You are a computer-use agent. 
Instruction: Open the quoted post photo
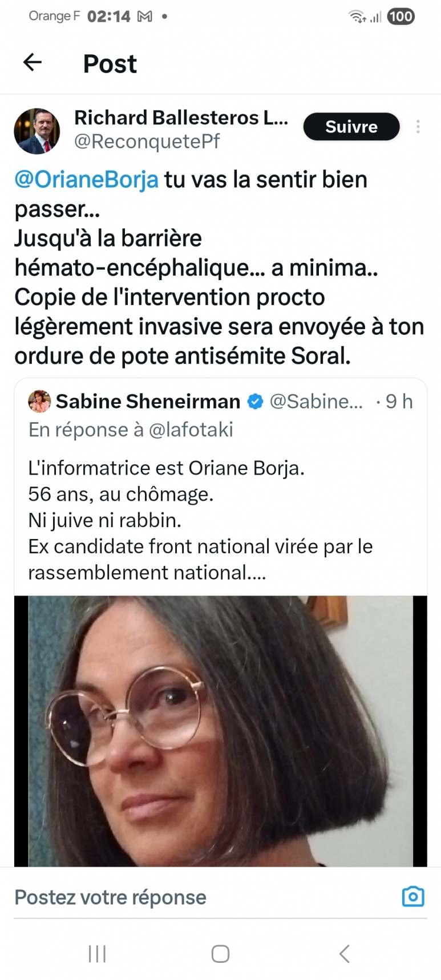click(220, 730)
